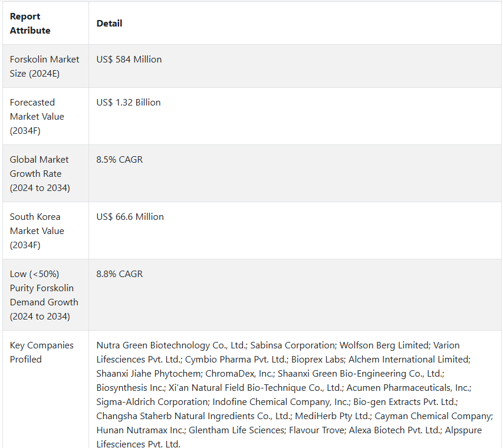Click the US$ 584 Million value

click(x=129, y=60)
